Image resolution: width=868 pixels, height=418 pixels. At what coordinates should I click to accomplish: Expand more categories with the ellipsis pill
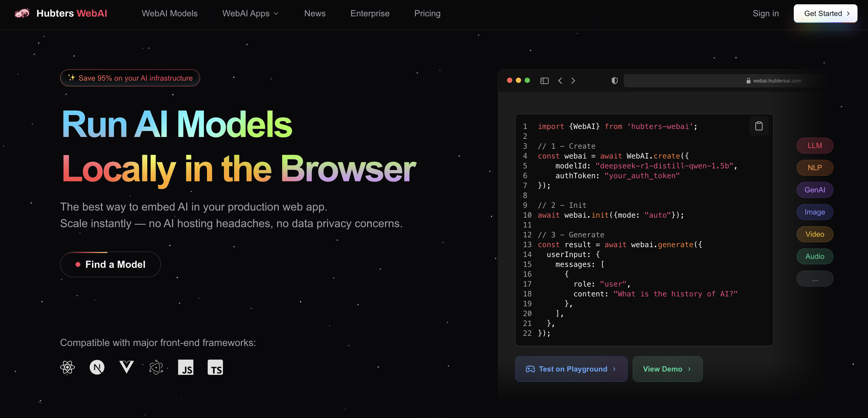click(814, 279)
